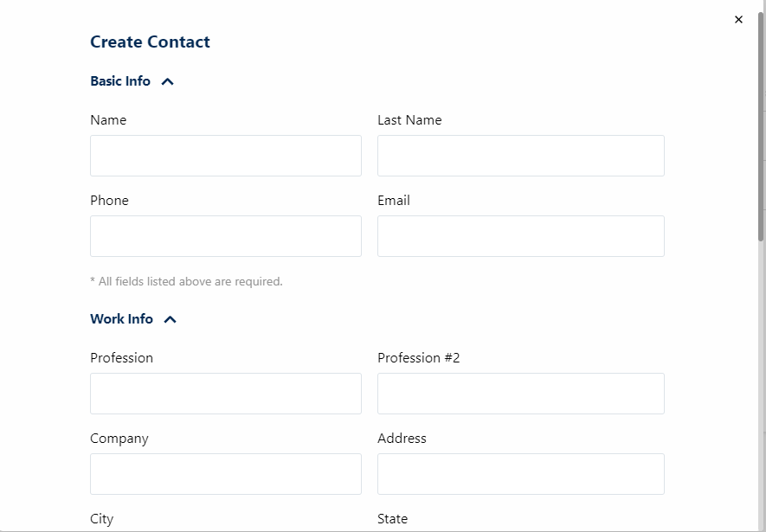
Task: Click the State field label
Action: pyautogui.click(x=392, y=518)
